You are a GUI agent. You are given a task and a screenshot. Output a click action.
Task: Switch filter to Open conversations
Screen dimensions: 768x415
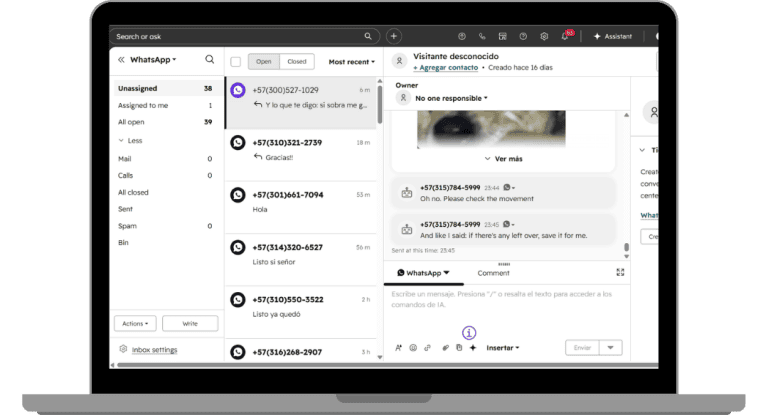pos(264,62)
